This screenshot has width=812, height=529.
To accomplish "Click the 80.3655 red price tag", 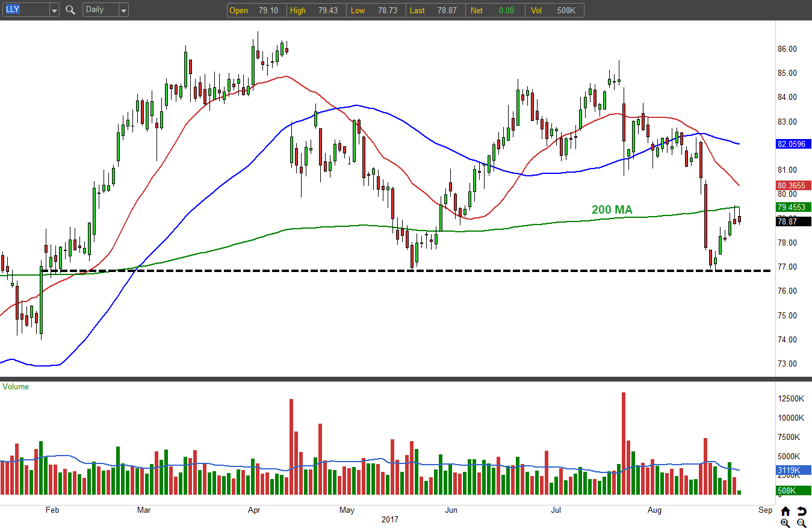I will coord(794,186).
